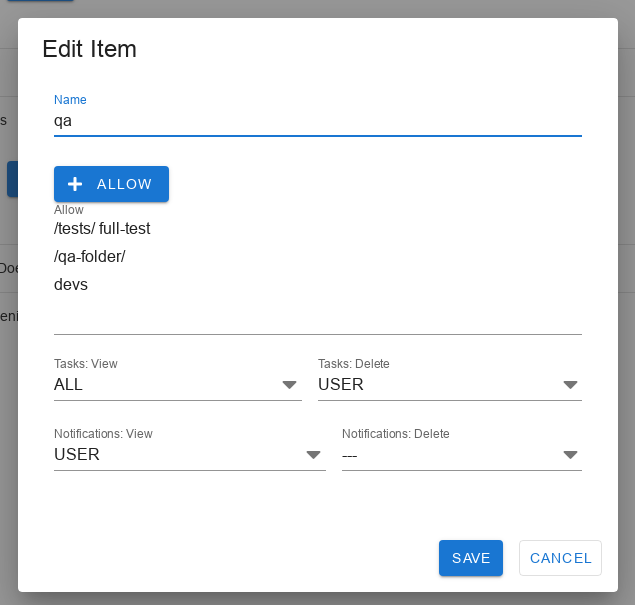The height and width of the screenshot is (605, 635).
Task: Click the plus icon on Allow button
Action: tap(75, 184)
